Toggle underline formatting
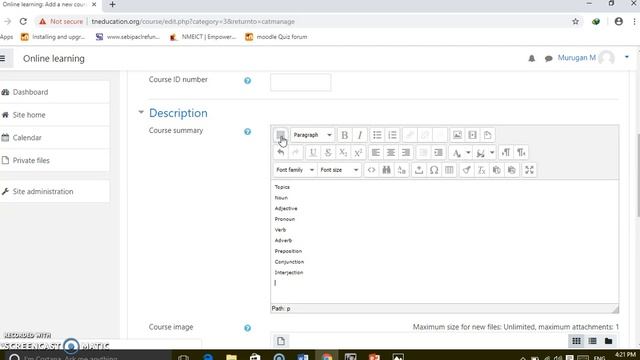Viewport: 640px width, 360px height. (x=313, y=153)
